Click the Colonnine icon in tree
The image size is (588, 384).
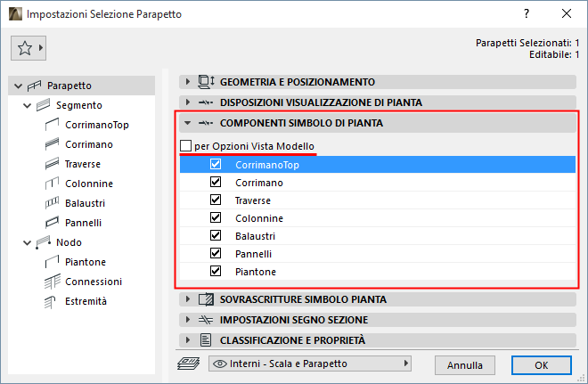coord(51,184)
